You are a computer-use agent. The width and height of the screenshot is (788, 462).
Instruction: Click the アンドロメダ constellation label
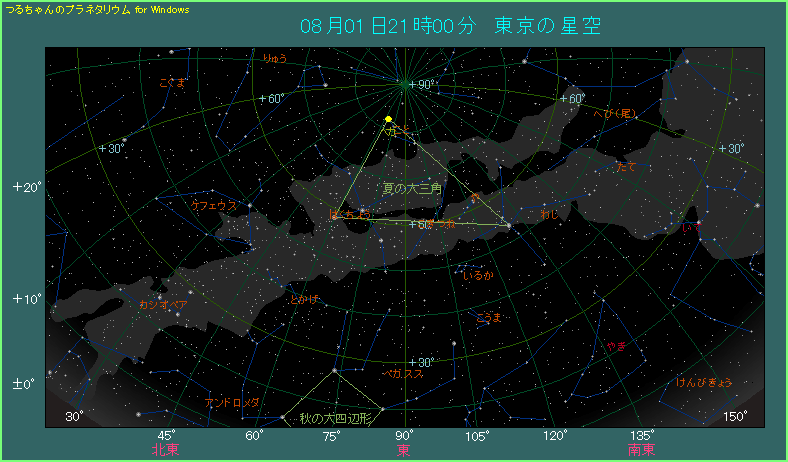point(231,402)
